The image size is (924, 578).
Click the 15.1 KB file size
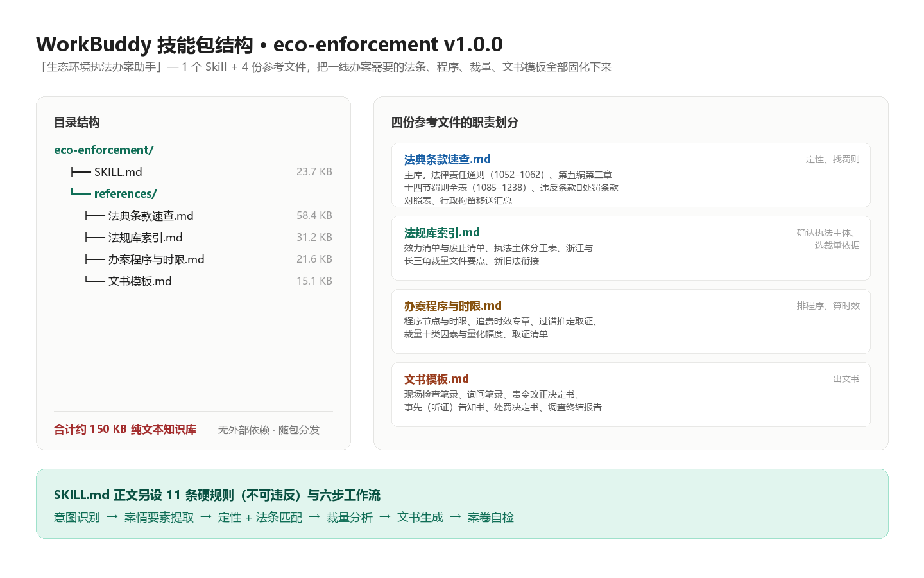pos(314,281)
